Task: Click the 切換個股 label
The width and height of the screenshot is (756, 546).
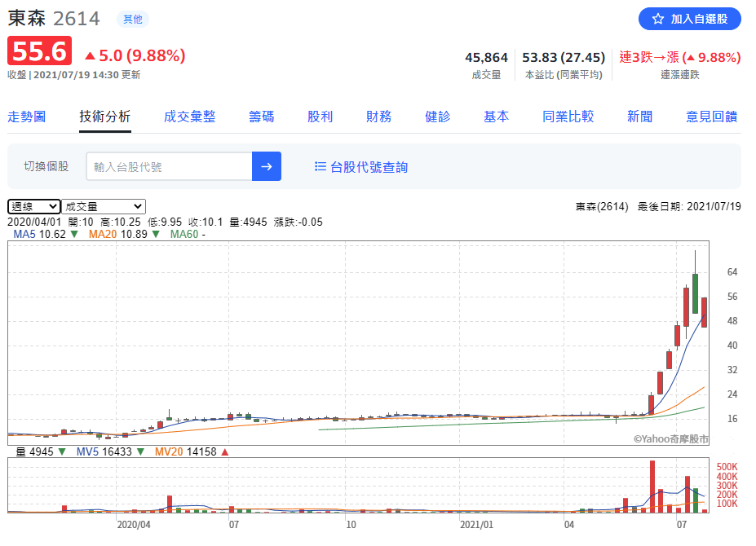Action: click(x=46, y=166)
